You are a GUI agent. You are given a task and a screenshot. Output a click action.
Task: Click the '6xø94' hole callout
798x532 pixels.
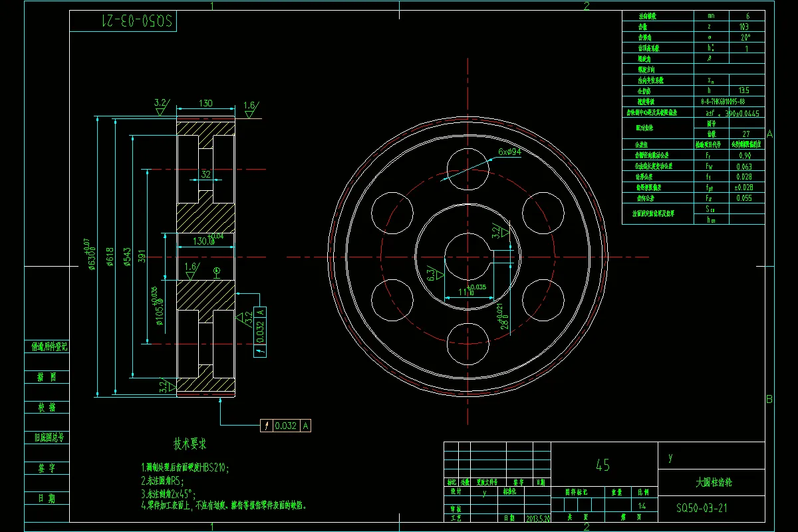tap(510, 152)
